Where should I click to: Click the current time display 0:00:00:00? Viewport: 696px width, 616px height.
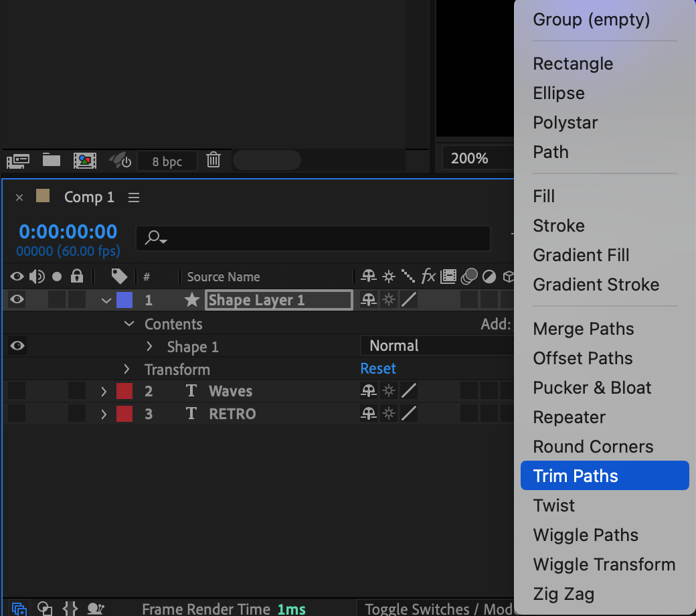68,232
